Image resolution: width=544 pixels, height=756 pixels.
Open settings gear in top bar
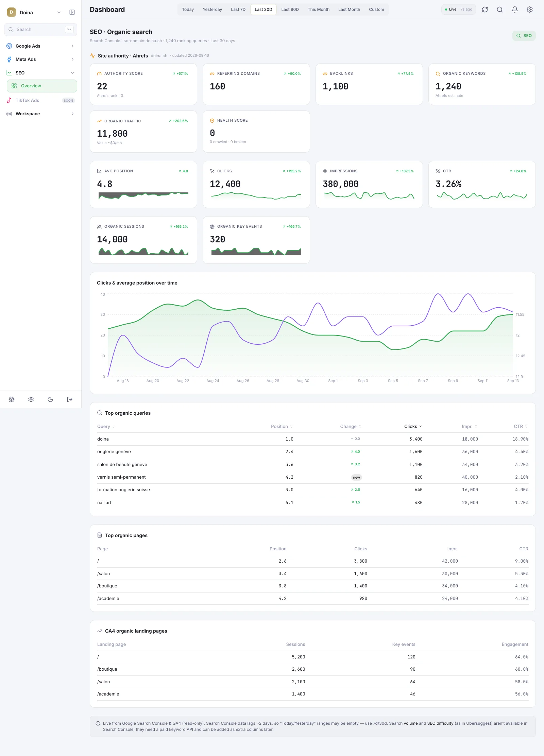[530, 10]
